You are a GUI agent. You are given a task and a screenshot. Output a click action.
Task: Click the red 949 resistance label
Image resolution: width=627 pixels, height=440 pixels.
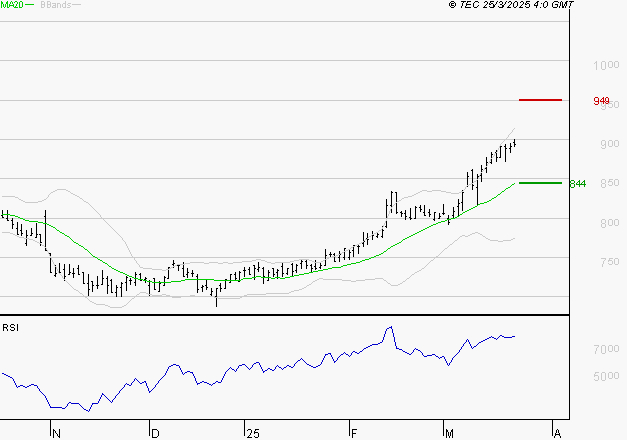tap(601, 101)
